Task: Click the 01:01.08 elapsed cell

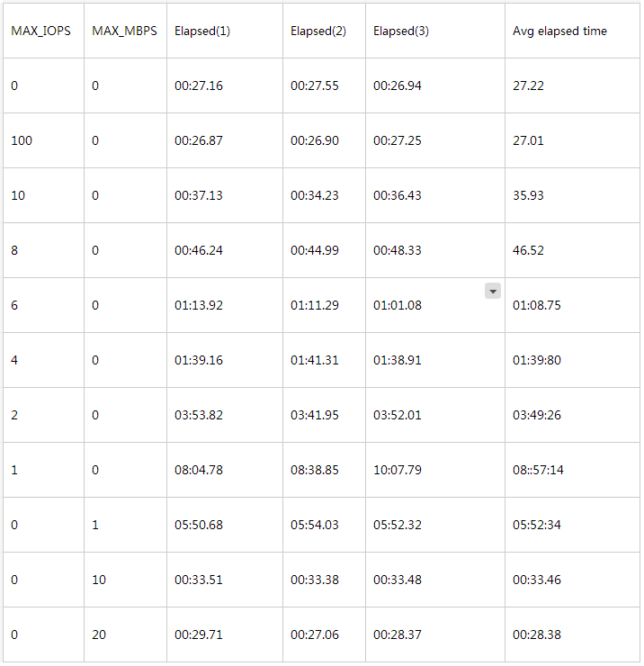Action: [x=398, y=305]
